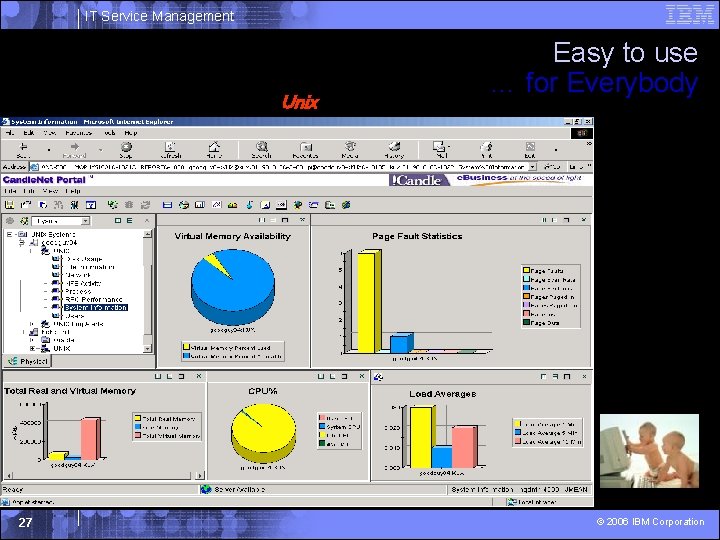This screenshot has width=720, height=540.
Task: Open the Help menu in IE menu bar
Action: tap(130, 133)
